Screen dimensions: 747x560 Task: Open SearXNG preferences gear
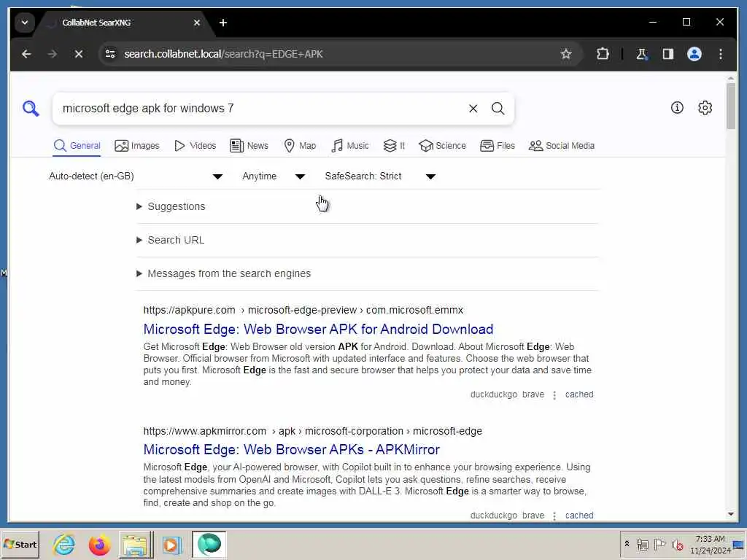click(x=705, y=108)
